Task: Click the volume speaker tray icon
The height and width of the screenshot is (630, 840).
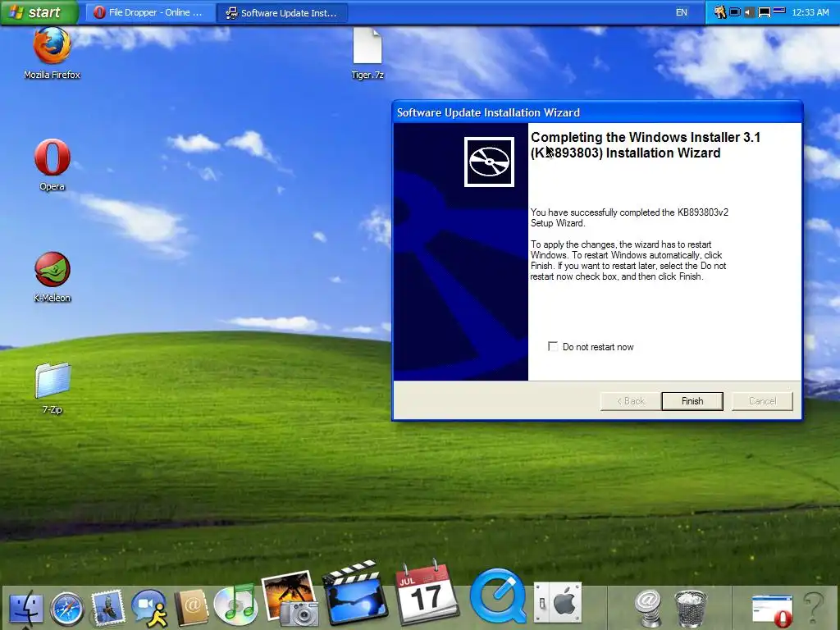Action: 750,11
